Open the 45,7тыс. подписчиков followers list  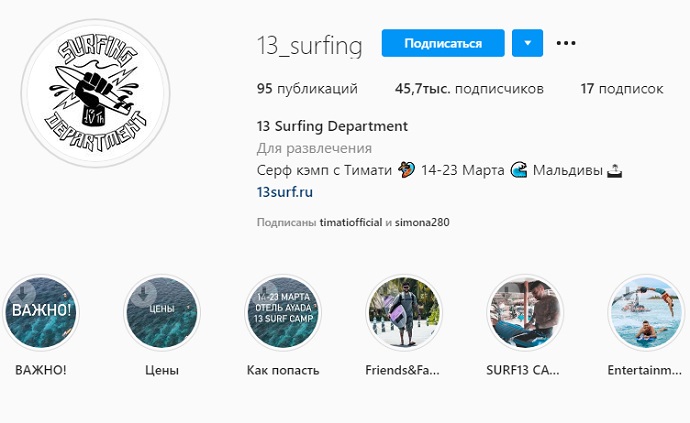coord(469,89)
